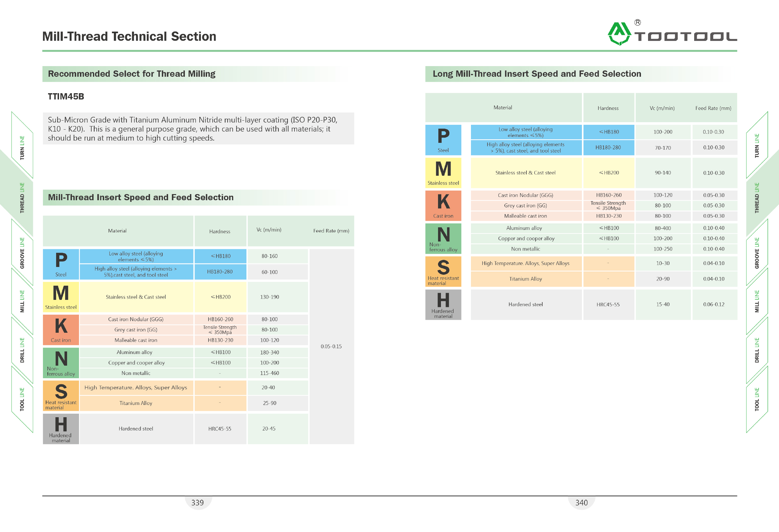Click 'Malleable cast iron' in the right table

525,216
